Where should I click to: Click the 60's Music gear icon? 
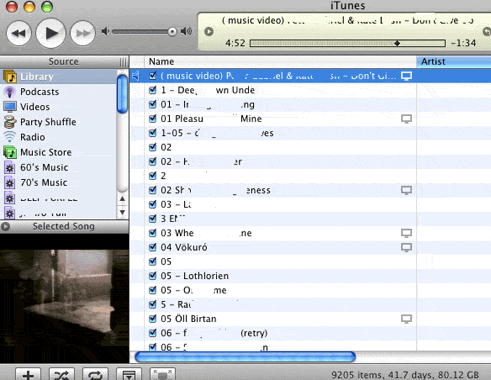[9, 167]
